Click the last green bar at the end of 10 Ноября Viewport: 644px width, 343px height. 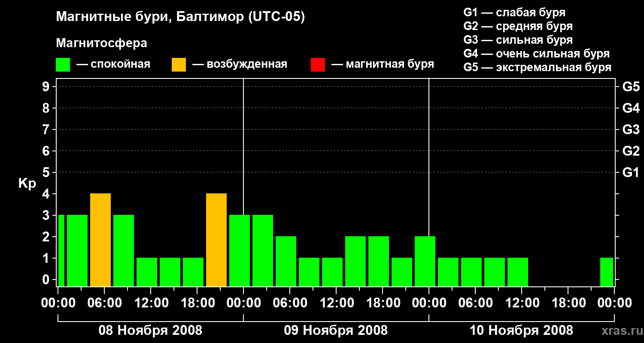click(607, 272)
